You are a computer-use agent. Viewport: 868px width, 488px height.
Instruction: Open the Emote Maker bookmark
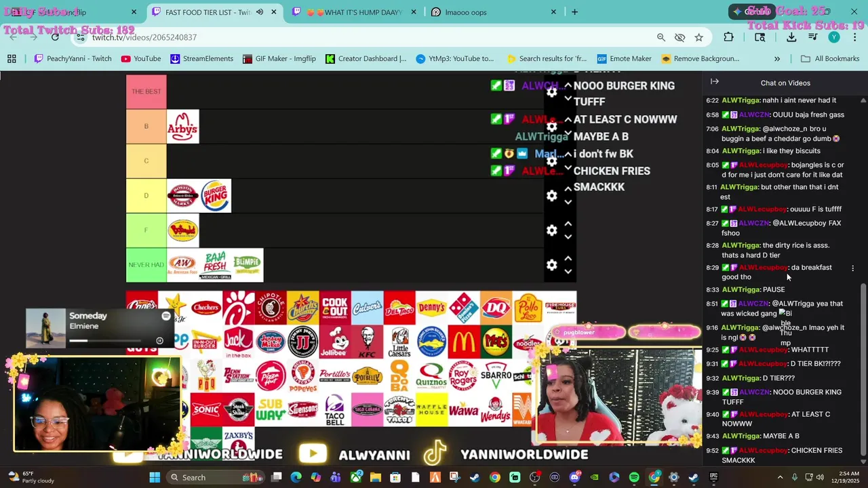tap(624, 59)
